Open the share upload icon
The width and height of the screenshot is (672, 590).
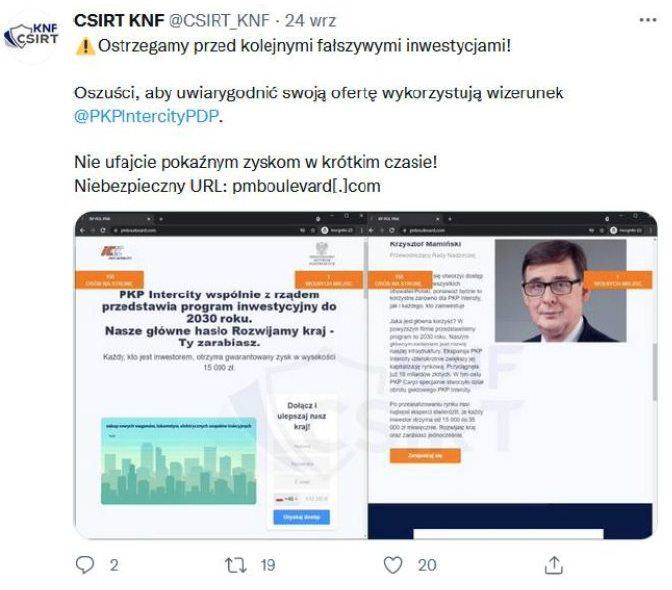click(x=553, y=565)
